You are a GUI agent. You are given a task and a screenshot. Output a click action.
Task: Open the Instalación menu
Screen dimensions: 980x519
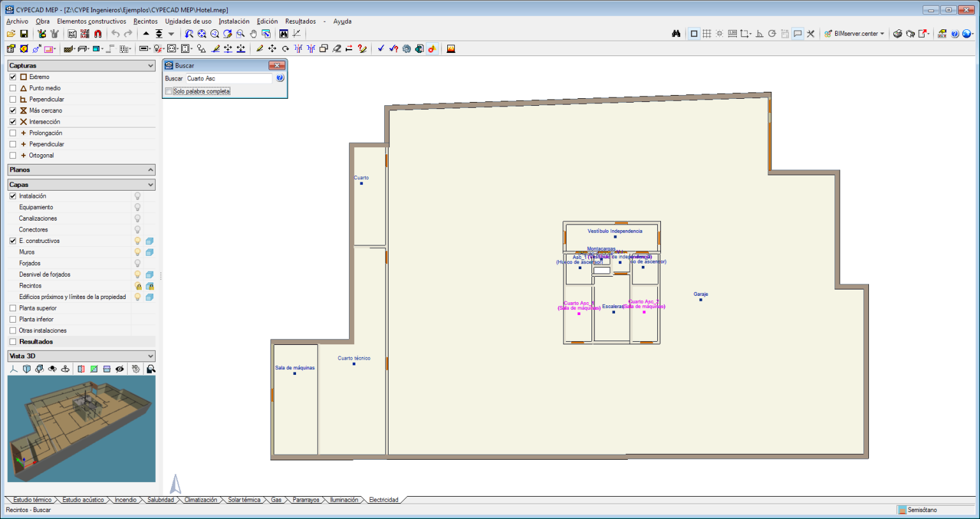click(x=234, y=21)
